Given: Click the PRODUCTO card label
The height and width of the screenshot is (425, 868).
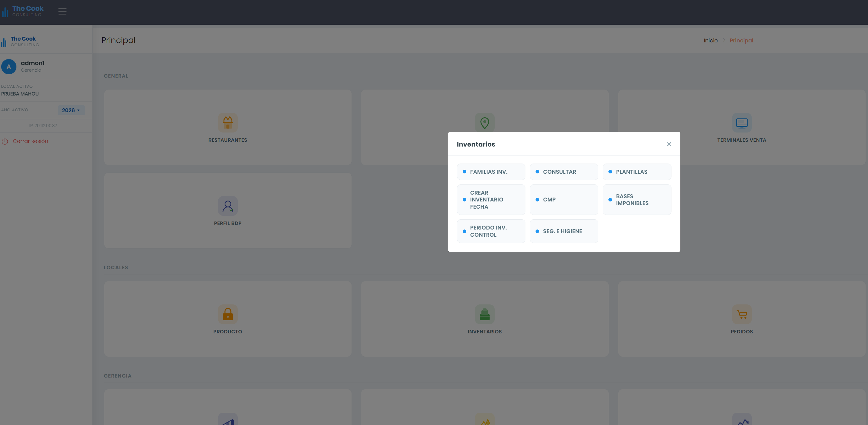Looking at the screenshot, I should pos(228,332).
